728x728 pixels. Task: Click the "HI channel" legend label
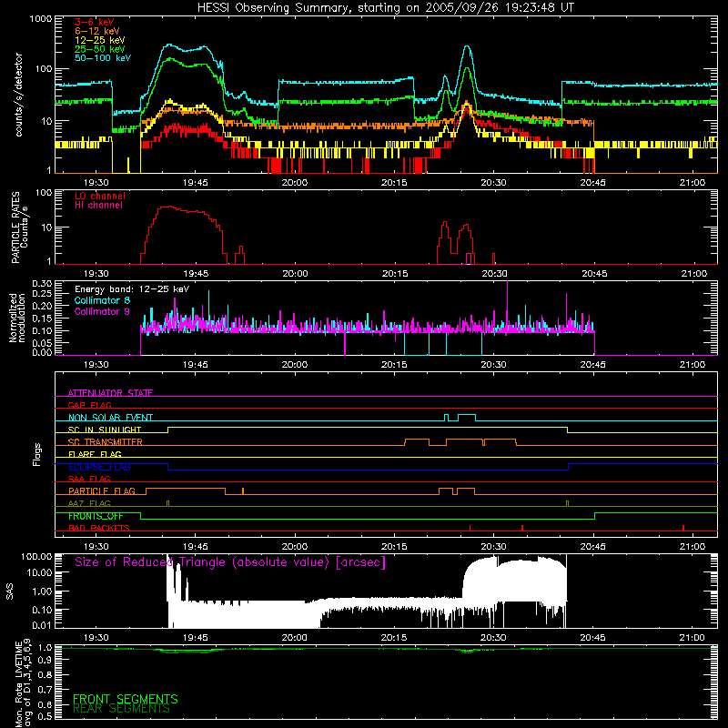[98, 206]
